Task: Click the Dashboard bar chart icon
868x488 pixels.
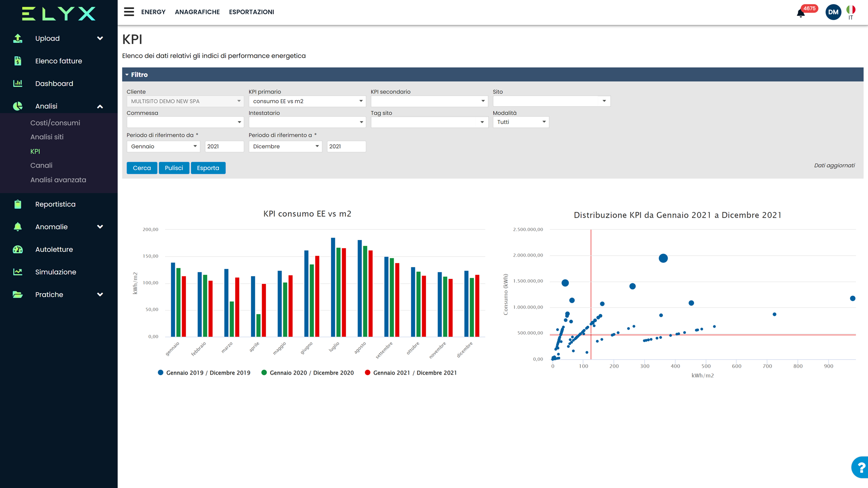Action: [x=18, y=84]
